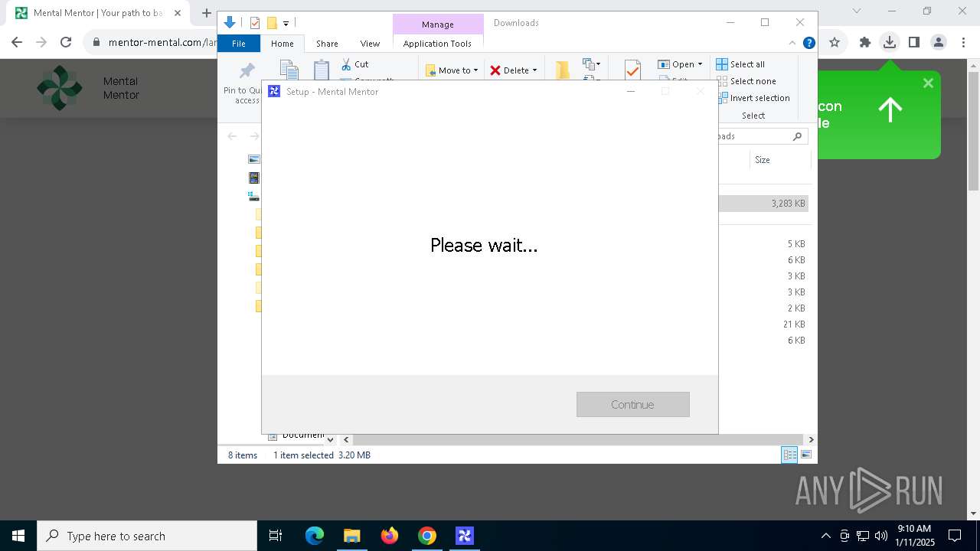
Task: Open a new Chrome tab
Action: coord(206,13)
